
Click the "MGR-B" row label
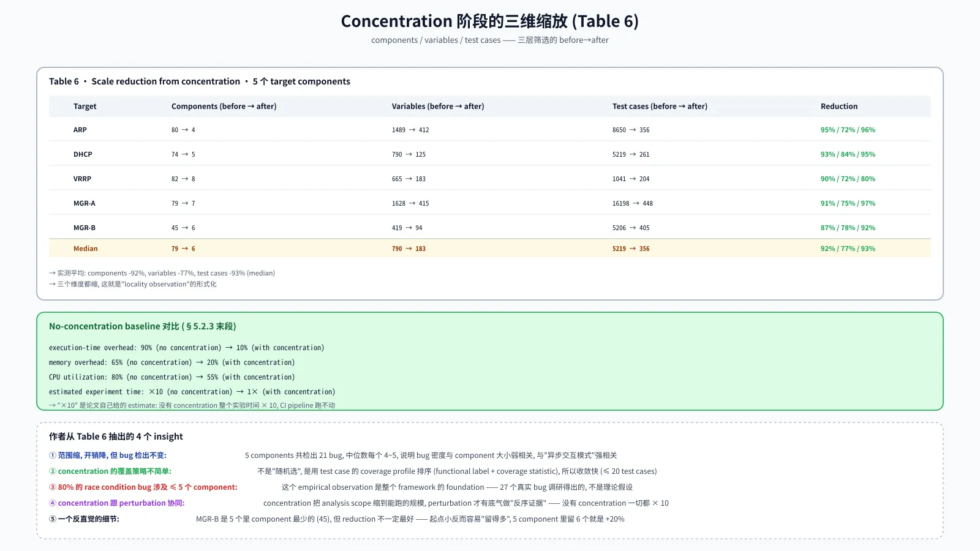85,228
